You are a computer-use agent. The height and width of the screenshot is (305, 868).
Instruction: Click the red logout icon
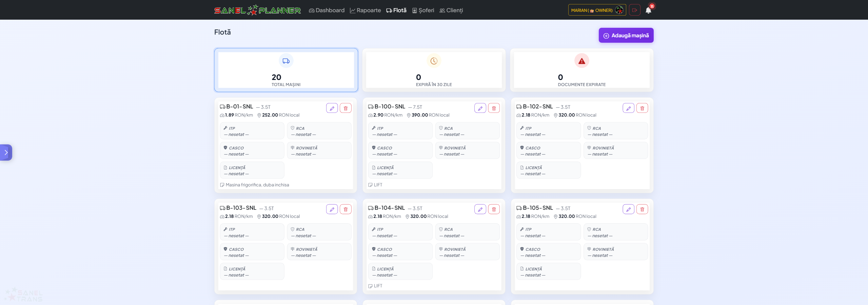coord(634,10)
